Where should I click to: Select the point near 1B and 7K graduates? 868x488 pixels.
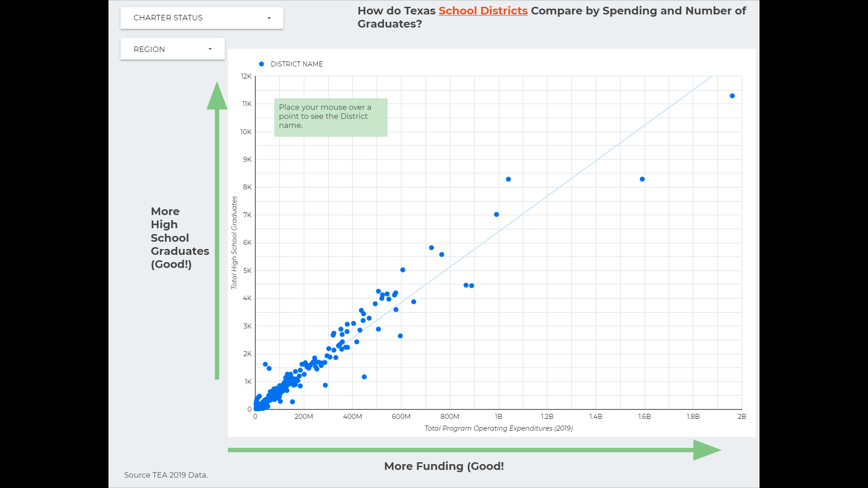tap(496, 215)
